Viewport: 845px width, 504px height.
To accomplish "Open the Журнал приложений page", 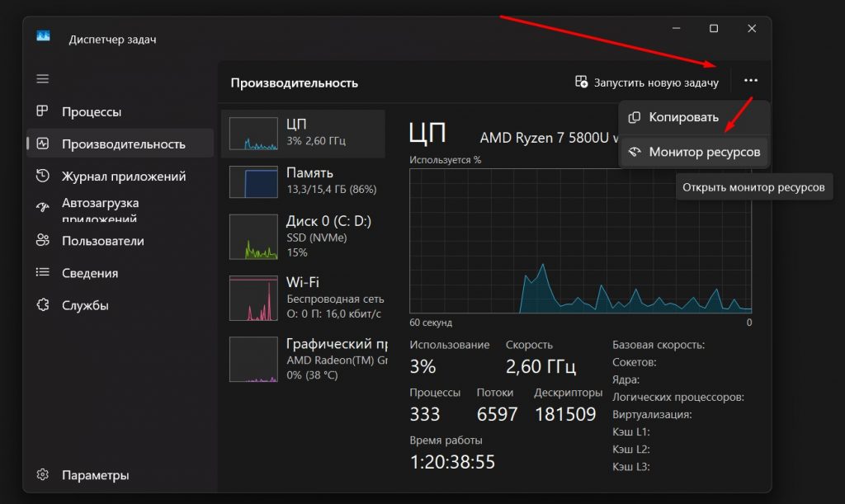I will click(x=120, y=176).
